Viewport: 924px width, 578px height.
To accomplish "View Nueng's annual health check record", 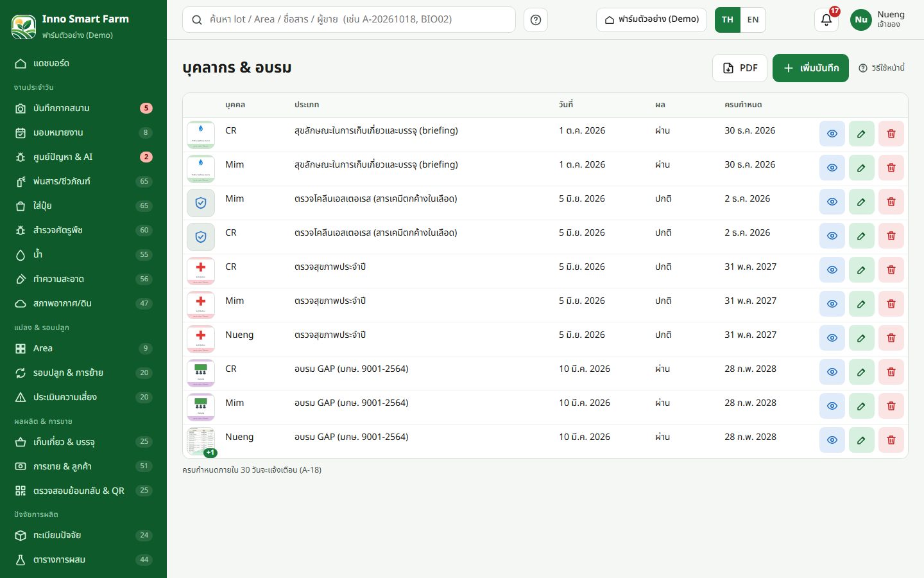I will [x=832, y=338].
